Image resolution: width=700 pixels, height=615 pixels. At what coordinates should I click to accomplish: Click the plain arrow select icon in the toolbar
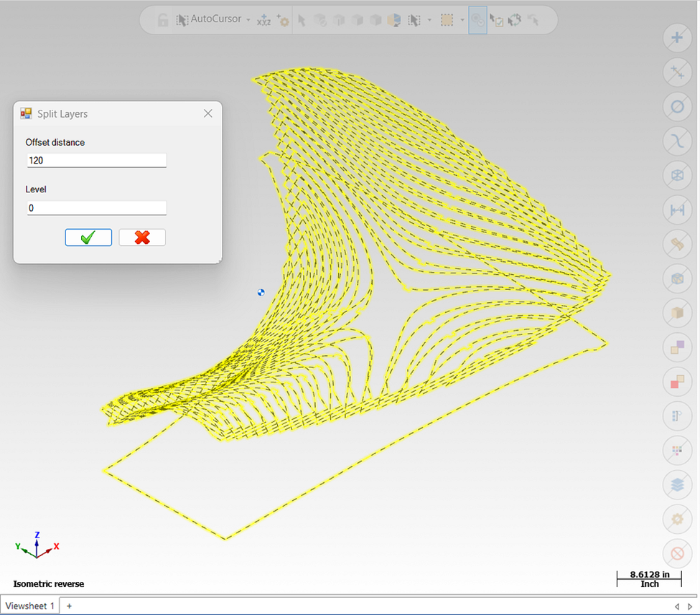pyautogui.click(x=302, y=20)
